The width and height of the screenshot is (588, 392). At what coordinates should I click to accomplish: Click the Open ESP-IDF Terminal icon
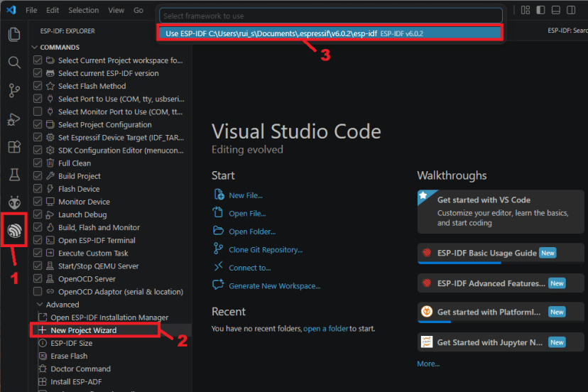pos(50,240)
